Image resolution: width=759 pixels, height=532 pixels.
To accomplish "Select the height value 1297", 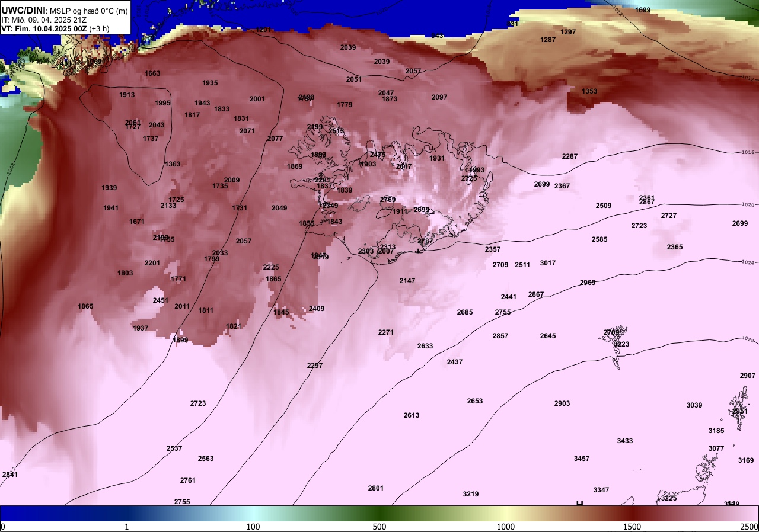I will click(x=568, y=32).
